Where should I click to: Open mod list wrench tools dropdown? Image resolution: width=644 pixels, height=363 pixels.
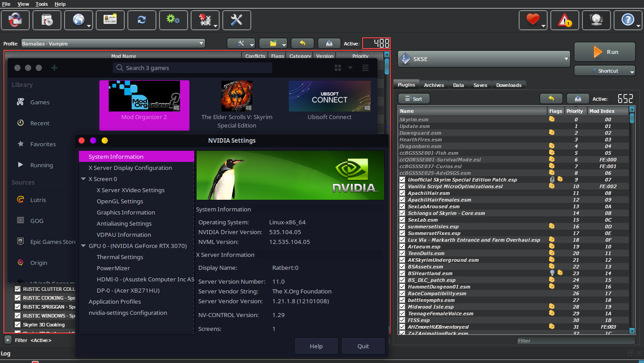241,43
